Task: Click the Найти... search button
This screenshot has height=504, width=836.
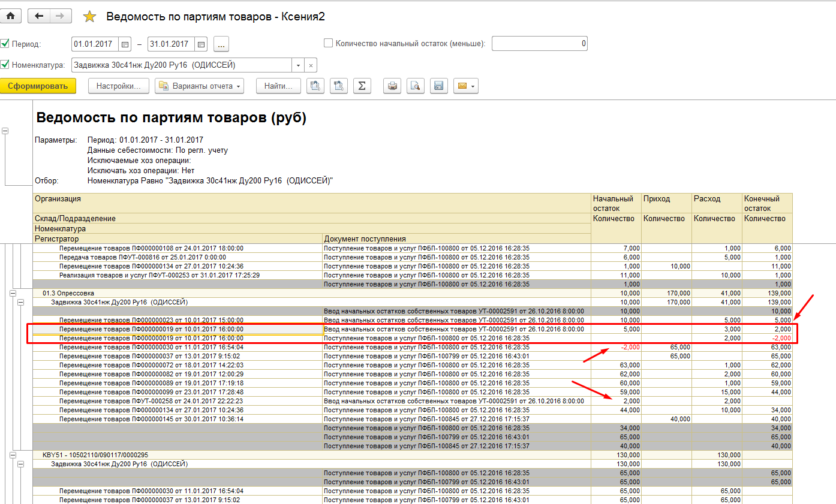Action: (278, 86)
